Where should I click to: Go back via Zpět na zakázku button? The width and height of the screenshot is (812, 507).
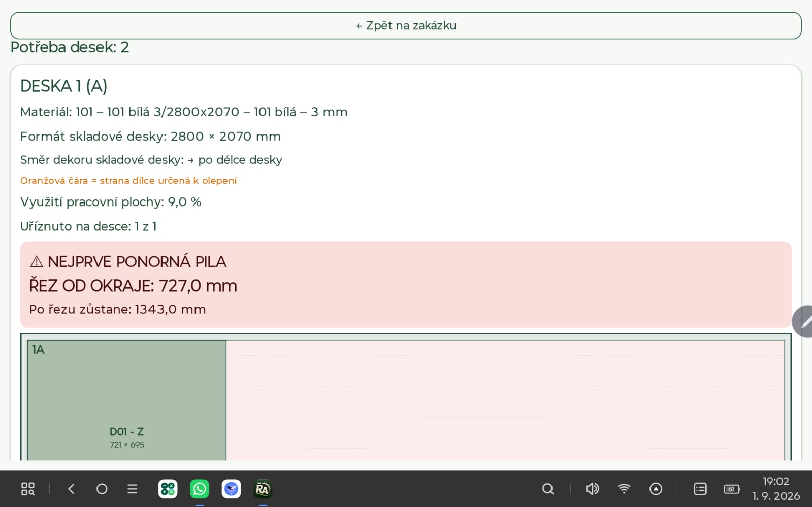[x=406, y=25]
